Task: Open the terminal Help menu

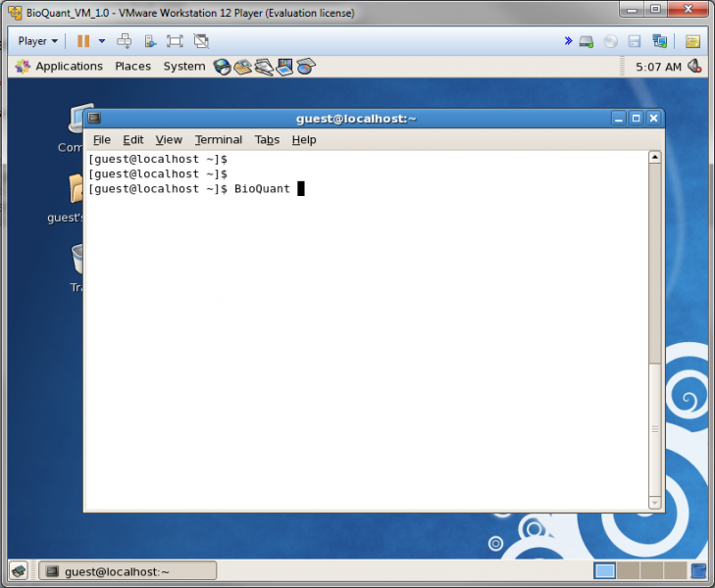Action: (x=304, y=140)
